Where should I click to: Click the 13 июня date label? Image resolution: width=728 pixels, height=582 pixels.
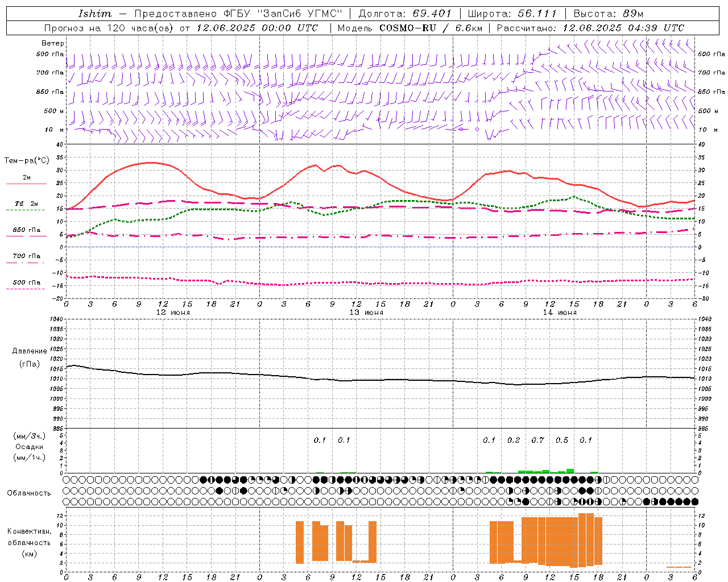point(366,313)
